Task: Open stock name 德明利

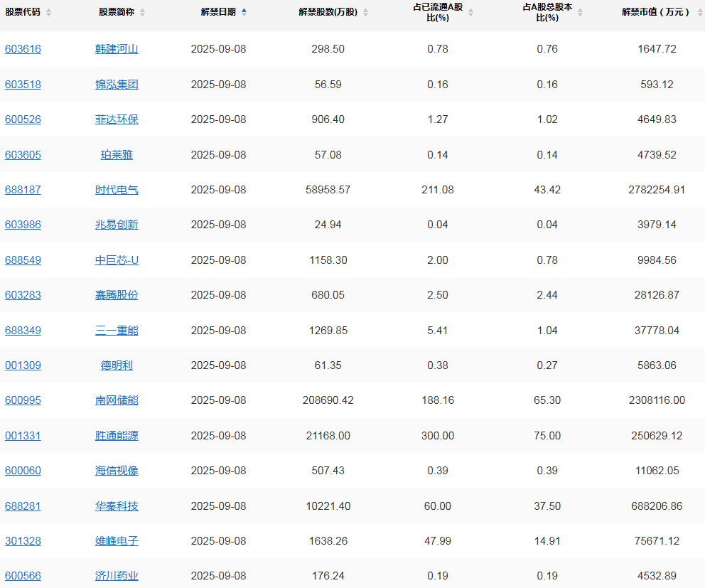Action: (x=117, y=365)
